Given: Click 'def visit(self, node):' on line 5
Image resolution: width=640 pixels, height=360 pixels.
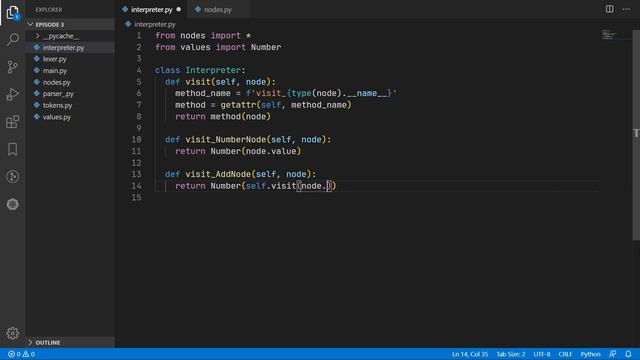Looking at the screenshot, I should point(220,82).
